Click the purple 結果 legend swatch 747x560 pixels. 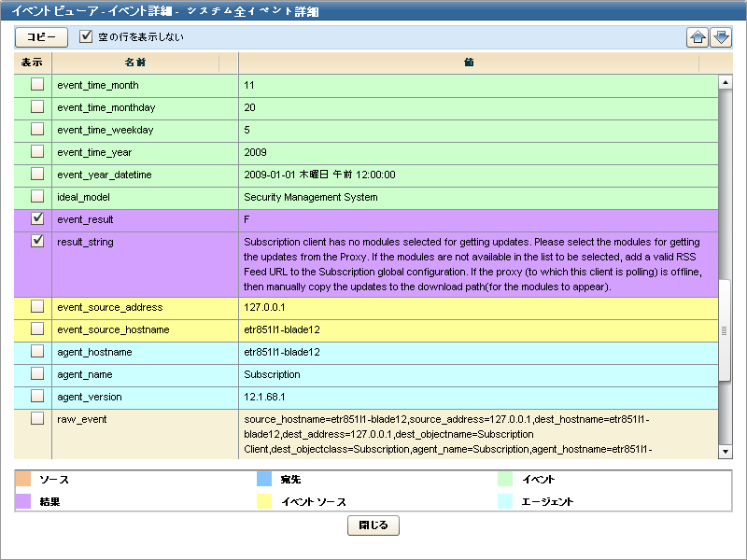coord(24,501)
